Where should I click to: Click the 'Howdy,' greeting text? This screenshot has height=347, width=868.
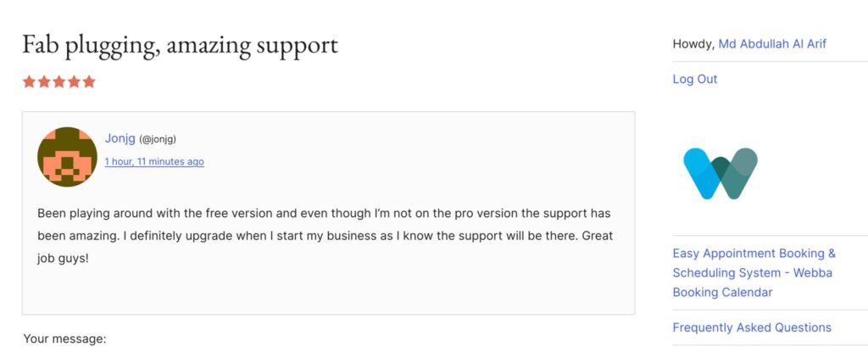(693, 44)
